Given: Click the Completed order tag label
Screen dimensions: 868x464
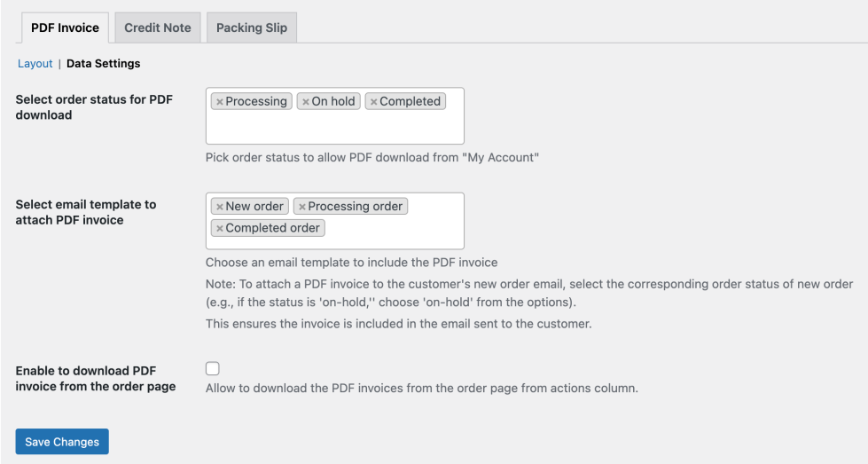Looking at the screenshot, I should coord(272,229).
